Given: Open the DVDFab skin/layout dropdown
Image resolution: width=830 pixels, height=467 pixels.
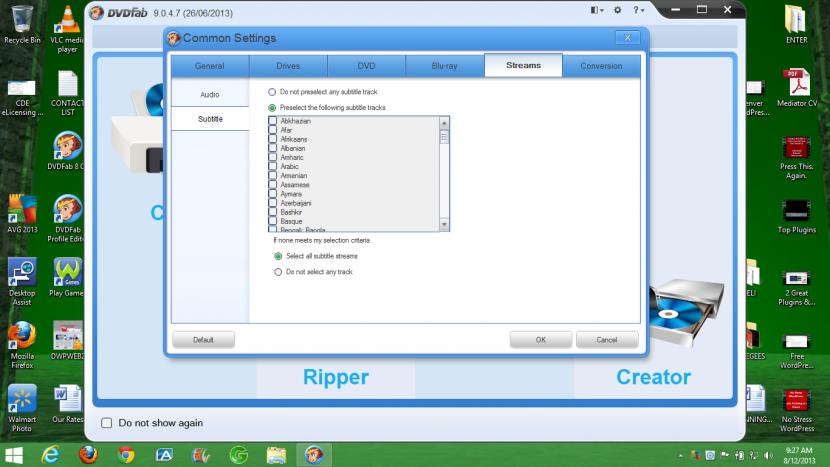Looking at the screenshot, I should click(597, 10).
